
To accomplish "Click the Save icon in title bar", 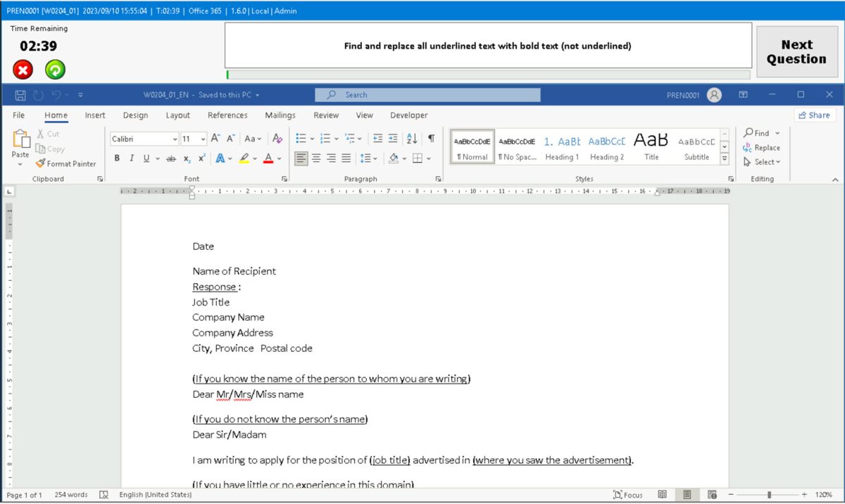I will [x=20, y=95].
